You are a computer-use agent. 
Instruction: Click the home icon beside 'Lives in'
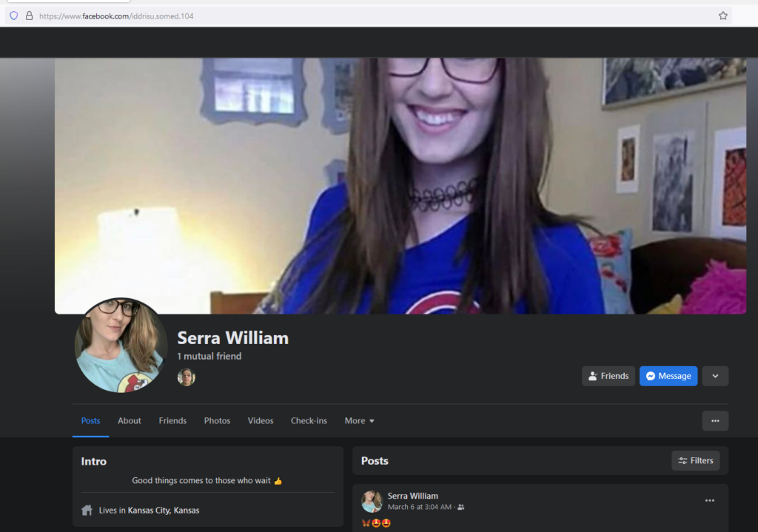pyautogui.click(x=87, y=511)
